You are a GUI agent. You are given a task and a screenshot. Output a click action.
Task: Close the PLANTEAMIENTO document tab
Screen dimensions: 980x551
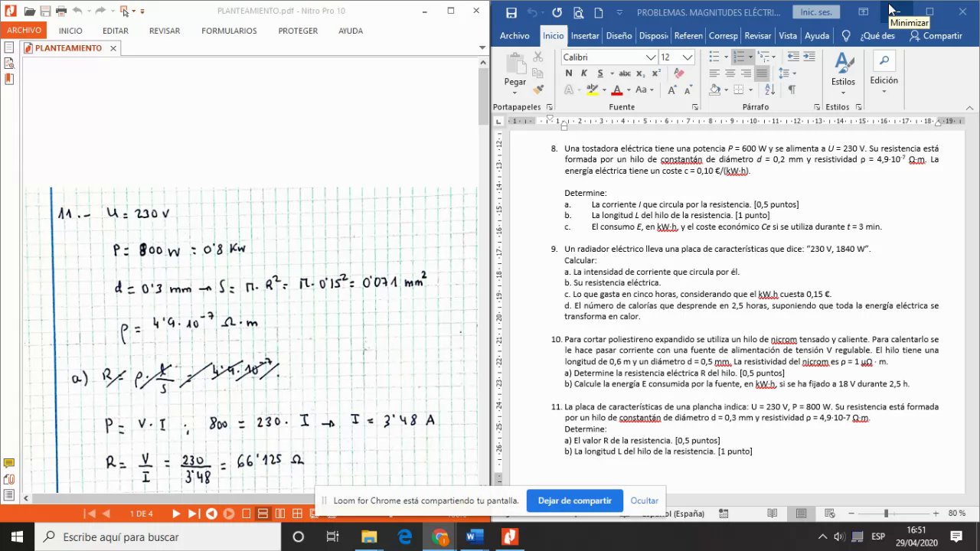coord(113,47)
